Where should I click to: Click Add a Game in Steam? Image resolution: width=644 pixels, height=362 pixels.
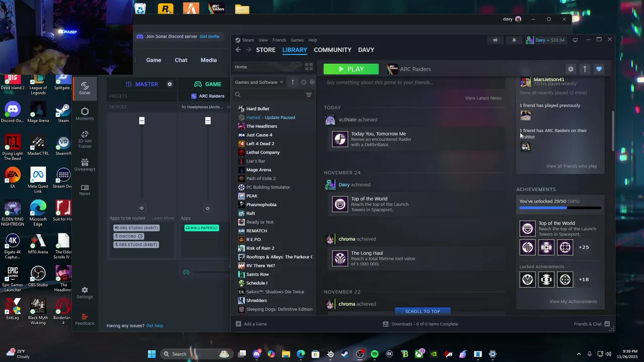(251, 324)
